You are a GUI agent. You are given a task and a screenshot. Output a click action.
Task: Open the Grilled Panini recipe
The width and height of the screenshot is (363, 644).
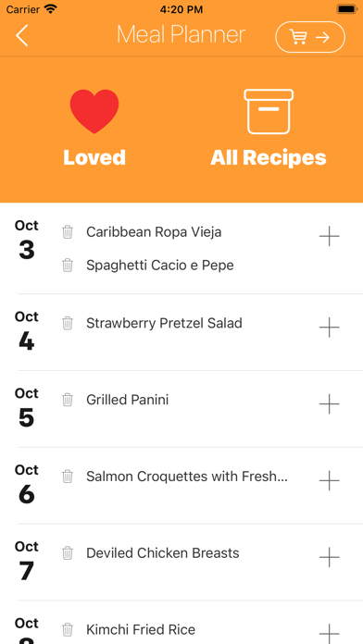tap(128, 400)
